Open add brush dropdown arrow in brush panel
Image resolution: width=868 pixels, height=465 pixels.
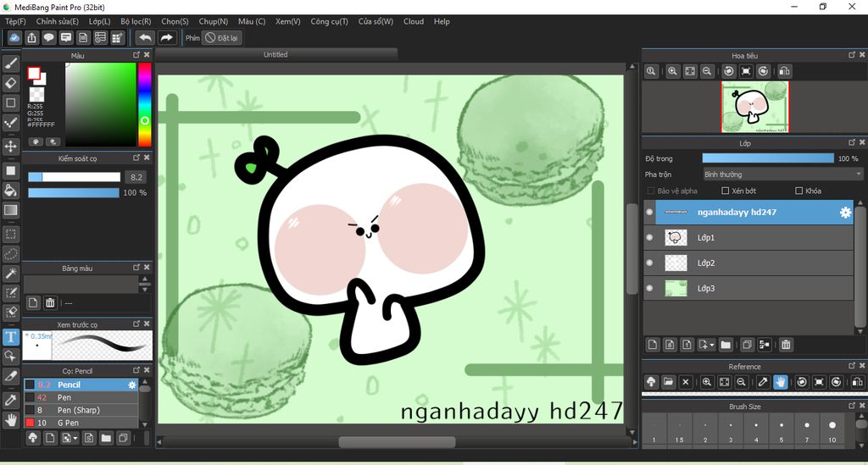point(75,439)
